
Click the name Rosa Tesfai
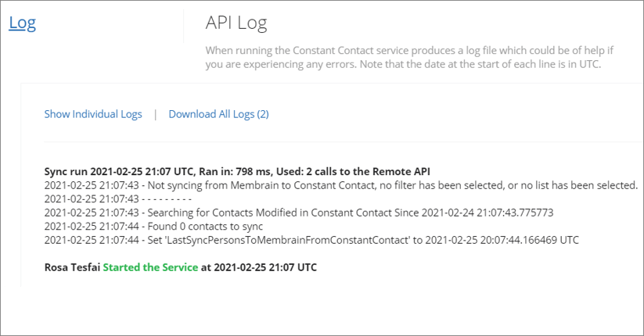tap(72, 267)
